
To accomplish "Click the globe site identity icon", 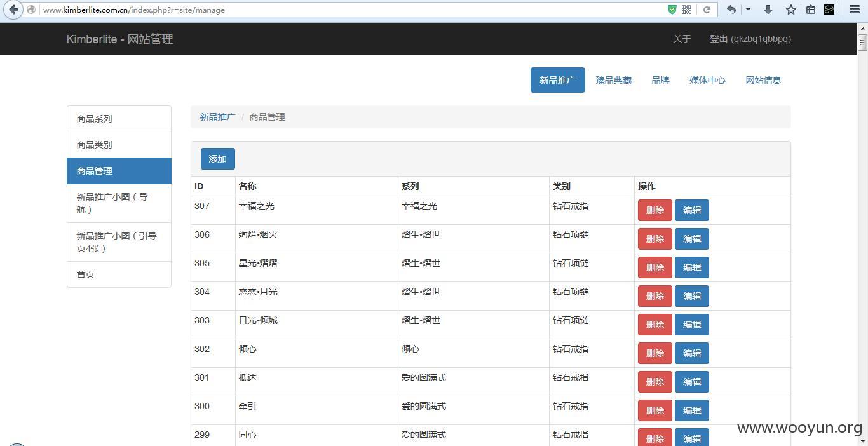I will 31,10.
